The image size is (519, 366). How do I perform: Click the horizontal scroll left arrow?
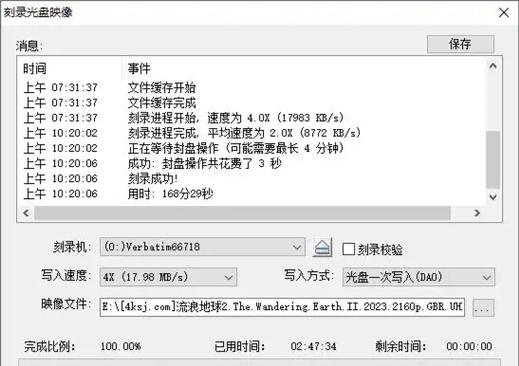point(26,213)
